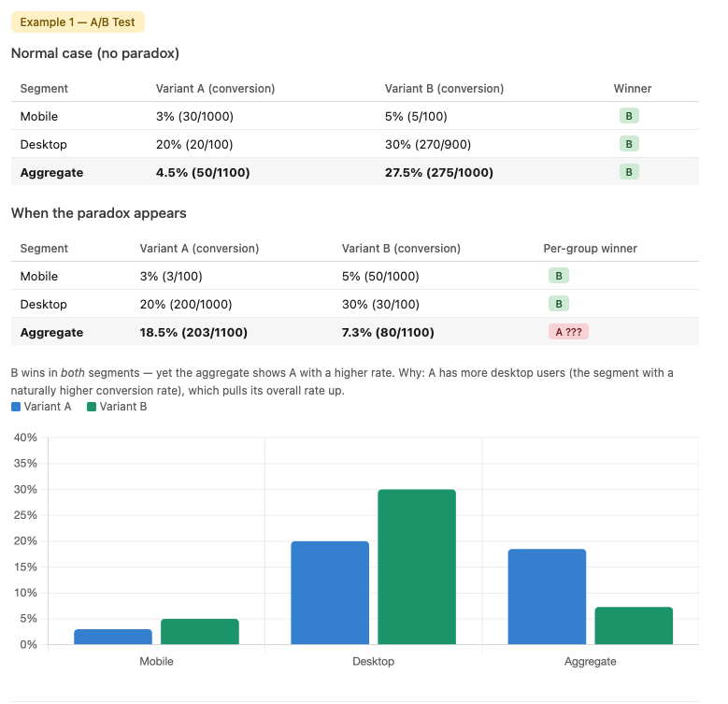Image resolution: width=728 pixels, height=704 pixels.
Task: Click the blue Variant A legend swatch
Action: coord(16,407)
